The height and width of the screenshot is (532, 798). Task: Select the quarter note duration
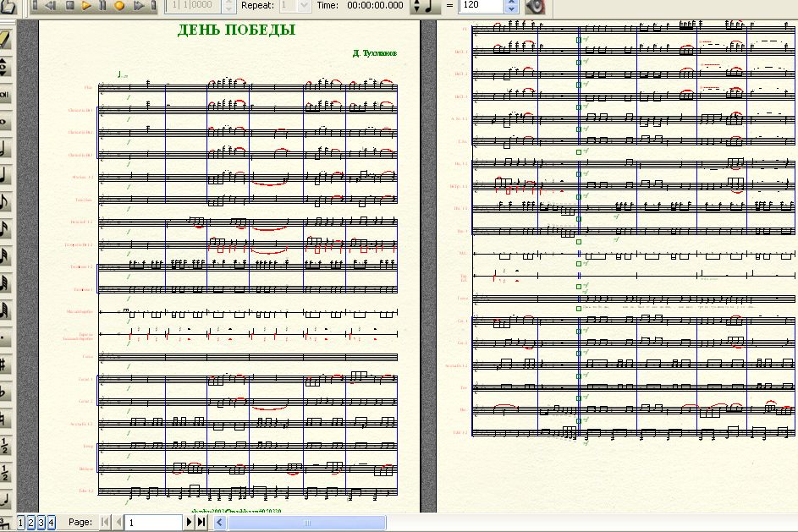(x=4, y=175)
